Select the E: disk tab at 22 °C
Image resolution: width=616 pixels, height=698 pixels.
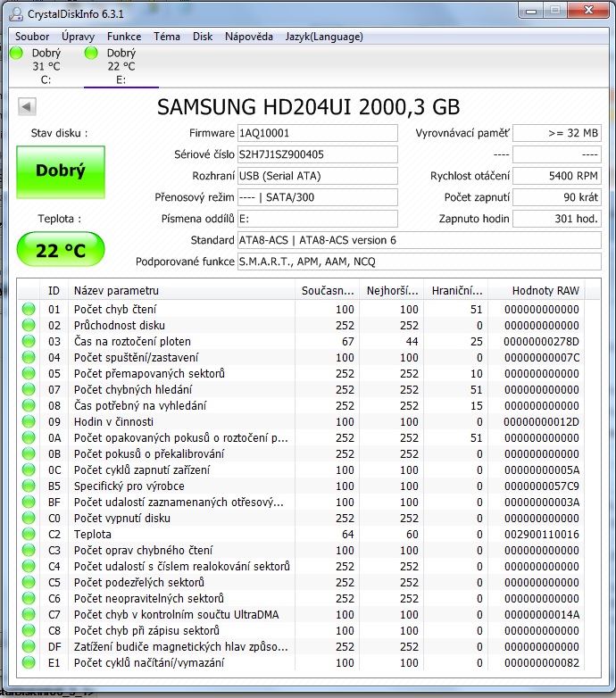[121, 66]
